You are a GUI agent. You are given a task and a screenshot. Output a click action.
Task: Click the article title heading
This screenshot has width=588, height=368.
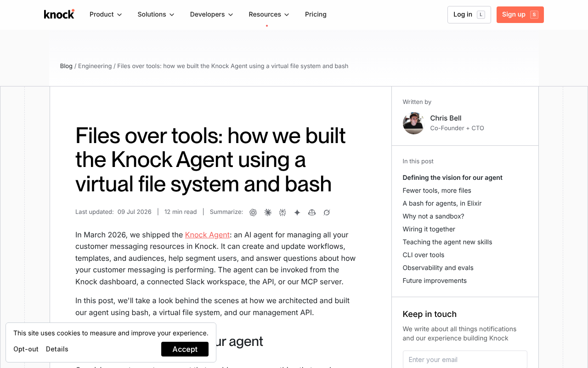(211, 160)
